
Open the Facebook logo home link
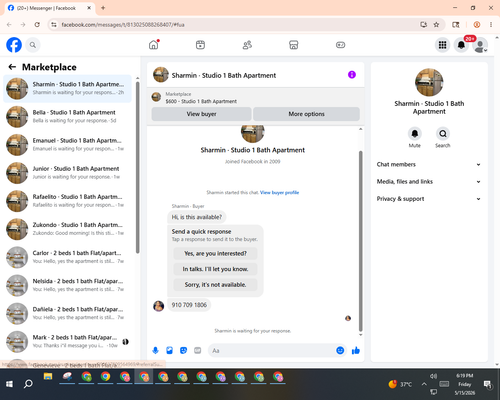(14, 45)
